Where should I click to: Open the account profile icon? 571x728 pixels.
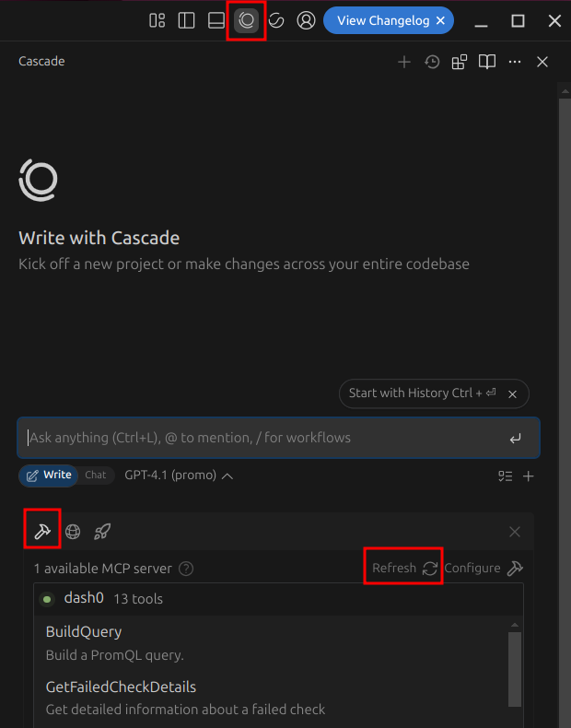click(307, 20)
